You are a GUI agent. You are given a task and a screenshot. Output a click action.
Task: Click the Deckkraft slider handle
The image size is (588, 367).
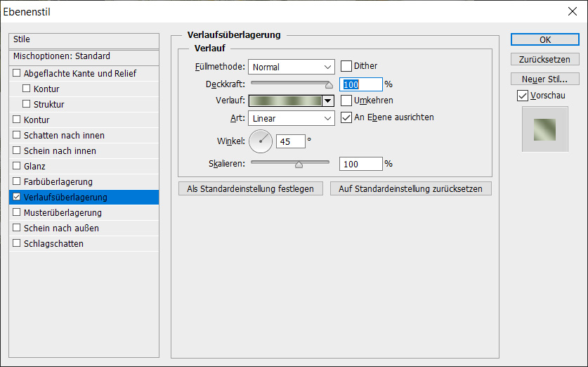pyautogui.click(x=329, y=85)
